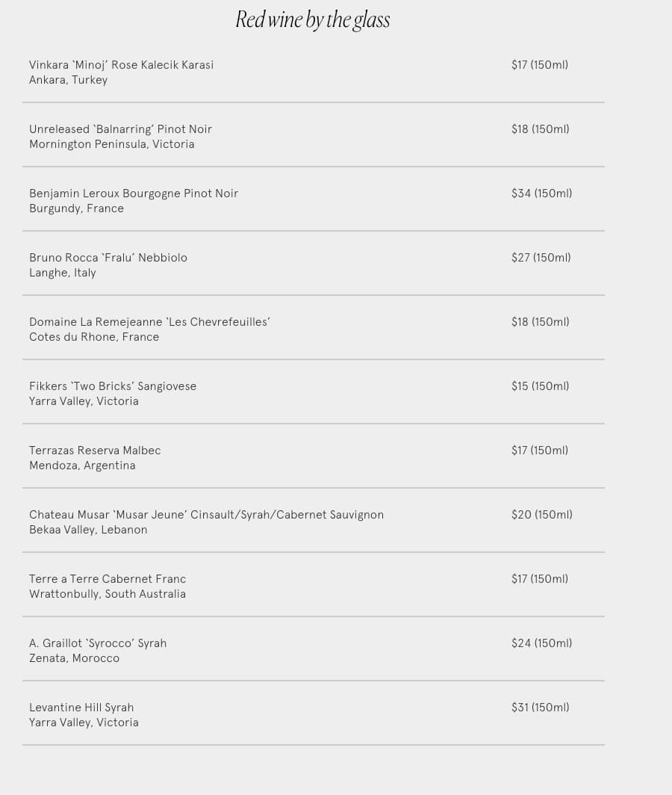
Task: Click the $24 (150ml) price
Action: [x=541, y=643]
